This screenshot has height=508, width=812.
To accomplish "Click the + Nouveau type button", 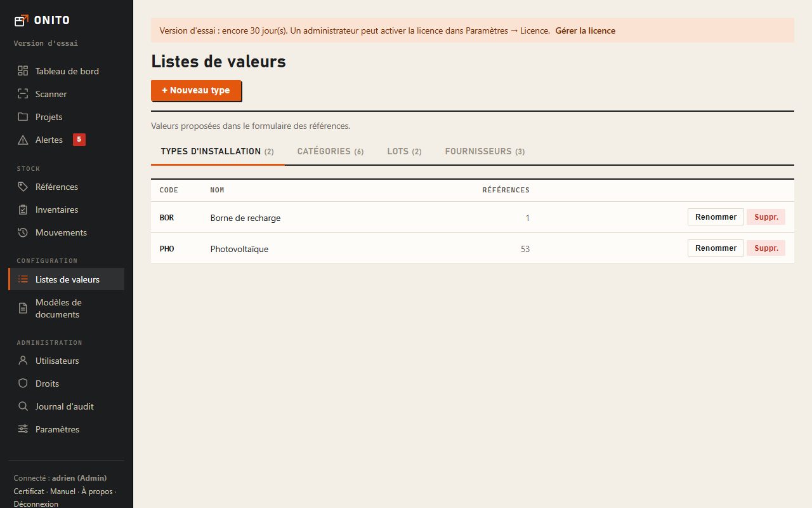I will pos(196,90).
